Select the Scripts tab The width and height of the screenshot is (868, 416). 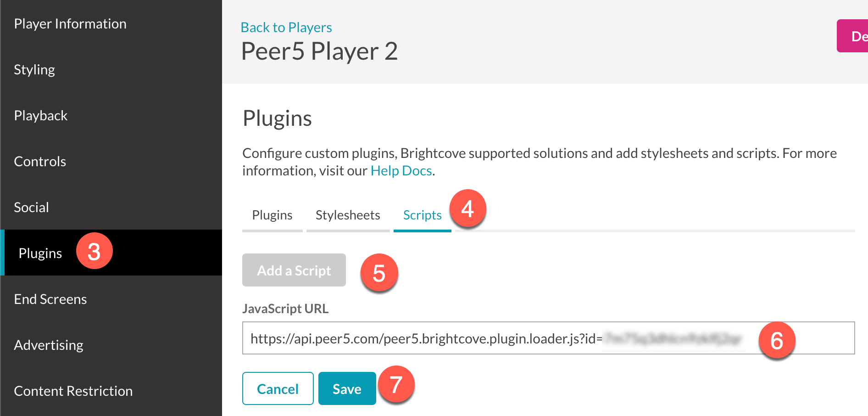[422, 214]
